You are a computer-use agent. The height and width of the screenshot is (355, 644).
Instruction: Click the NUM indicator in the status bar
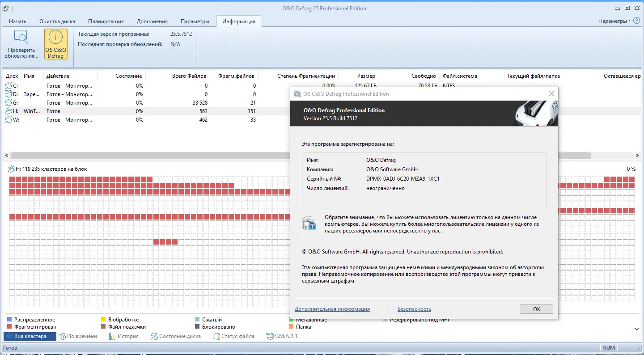609,347
